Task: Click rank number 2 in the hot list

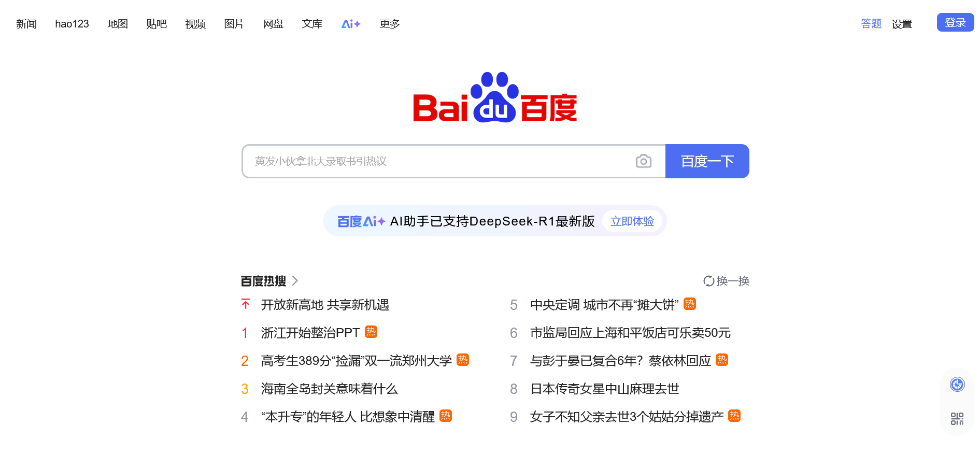Action: click(245, 361)
